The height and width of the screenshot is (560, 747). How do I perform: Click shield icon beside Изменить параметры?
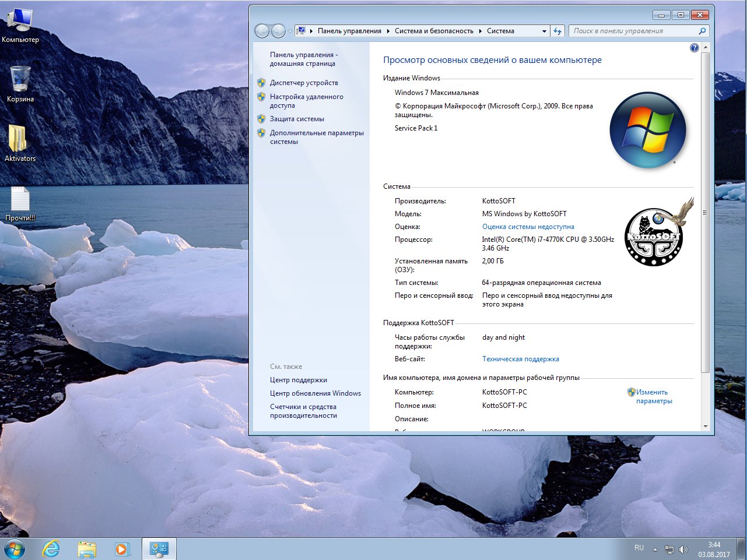point(631,392)
